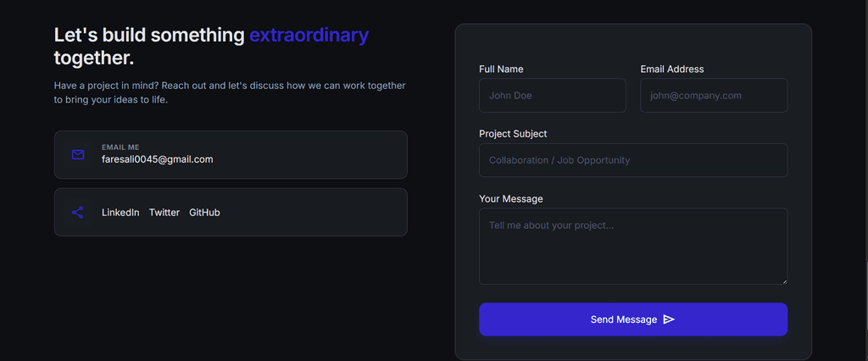
Task: Click the envelope icon in Email Me card
Action: tap(78, 154)
